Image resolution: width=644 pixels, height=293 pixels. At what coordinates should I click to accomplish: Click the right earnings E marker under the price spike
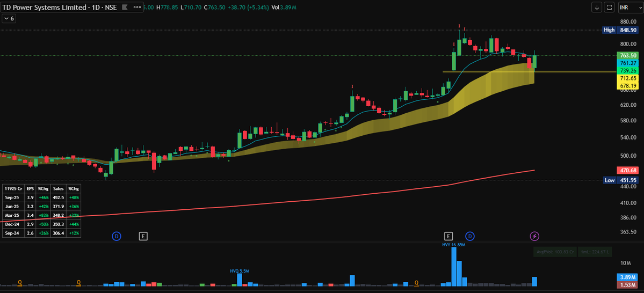pos(448,236)
